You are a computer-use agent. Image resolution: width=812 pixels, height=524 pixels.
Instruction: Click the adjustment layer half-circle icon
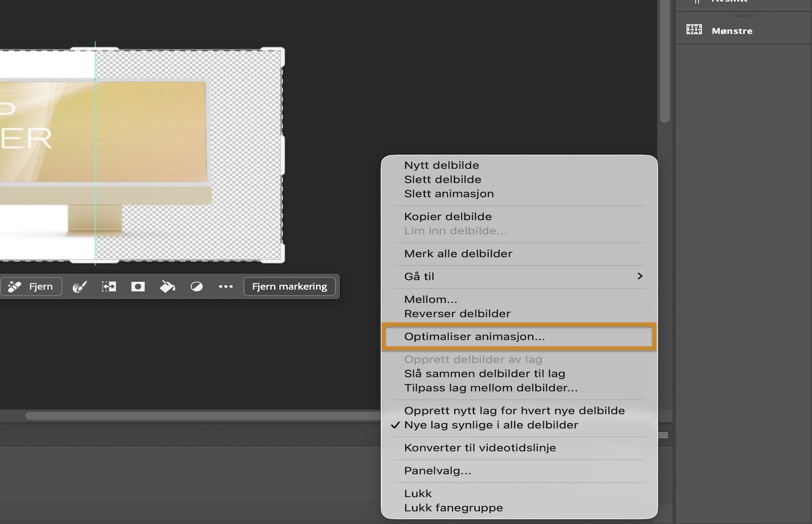pos(196,287)
